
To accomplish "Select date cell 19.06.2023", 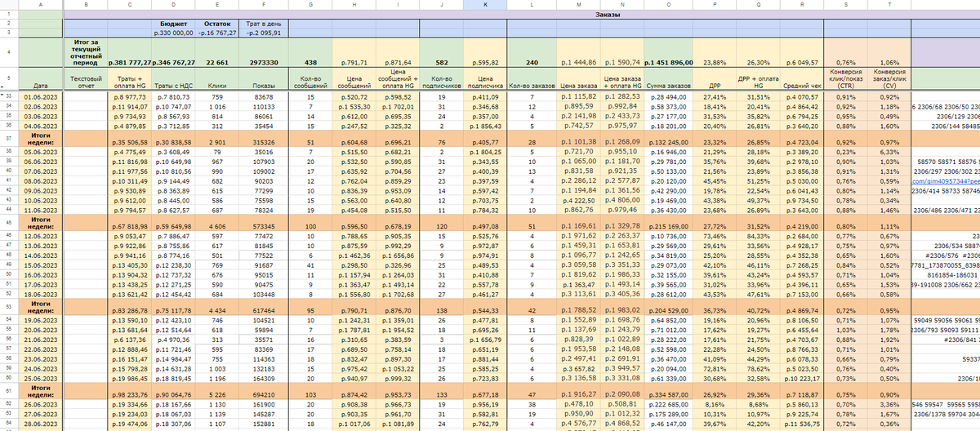I will coord(39,322).
